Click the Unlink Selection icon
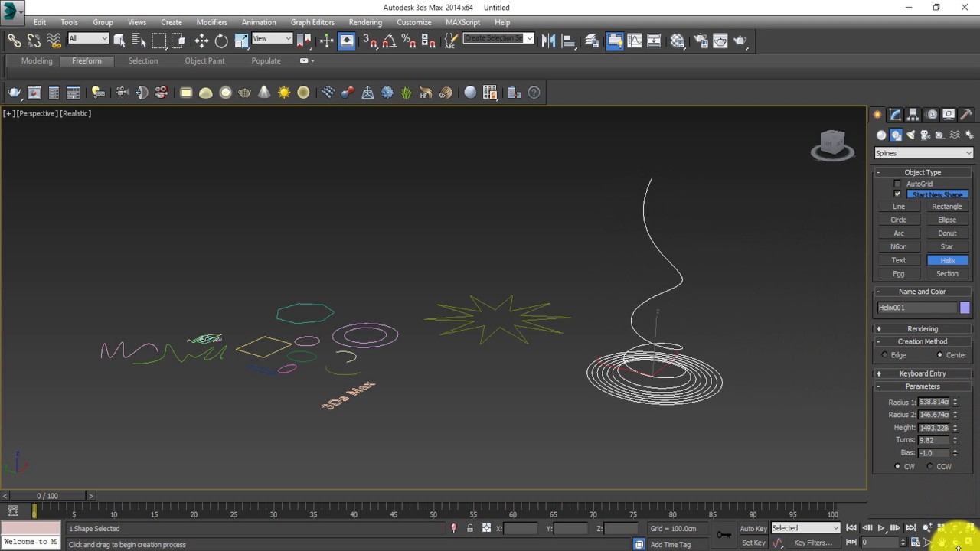 coord(34,41)
